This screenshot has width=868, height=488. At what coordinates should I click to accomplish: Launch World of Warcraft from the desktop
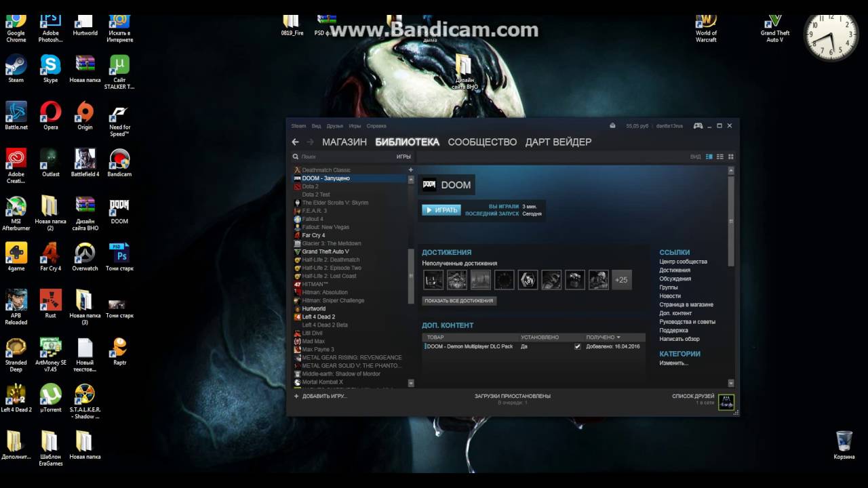click(706, 27)
